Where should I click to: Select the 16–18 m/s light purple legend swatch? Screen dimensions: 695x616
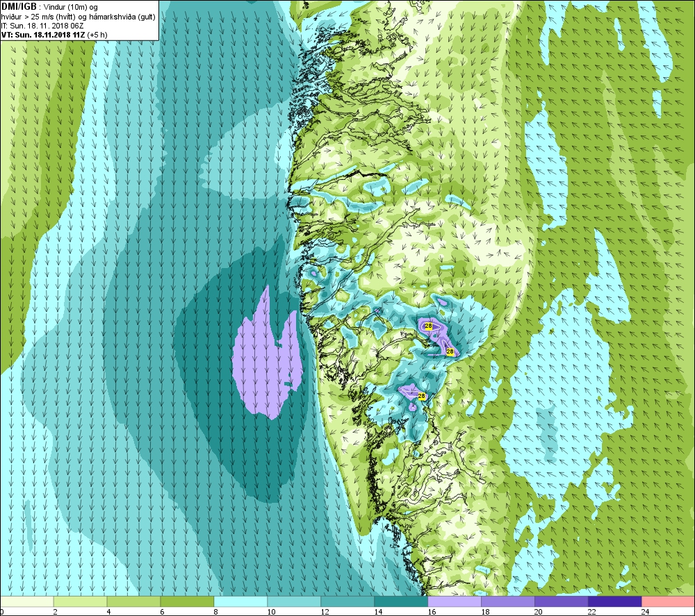455,601
